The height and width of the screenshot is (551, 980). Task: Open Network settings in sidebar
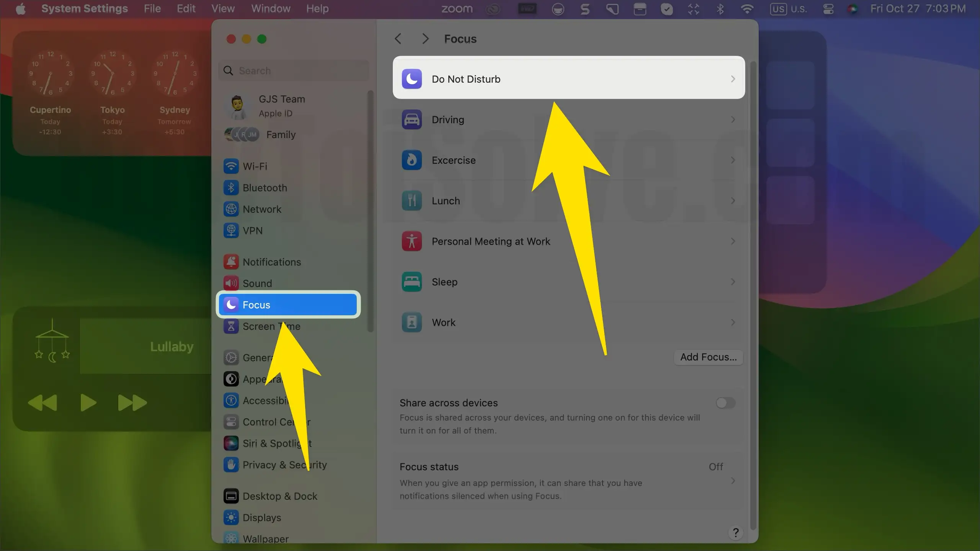coord(288,209)
